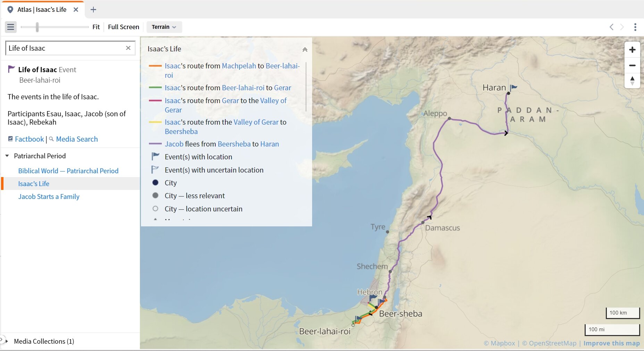Open the three-dot options menu
This screenshot has width=644, height=351.
[636, 27]
